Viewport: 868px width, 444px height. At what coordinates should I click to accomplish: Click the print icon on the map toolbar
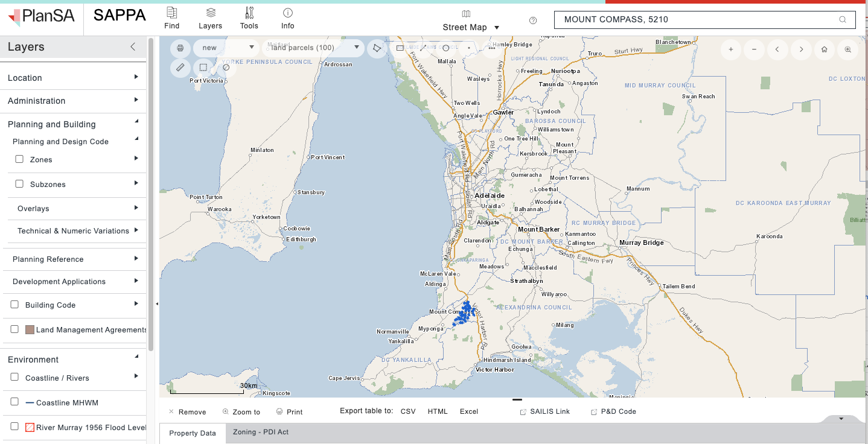(x=180, y=48)
